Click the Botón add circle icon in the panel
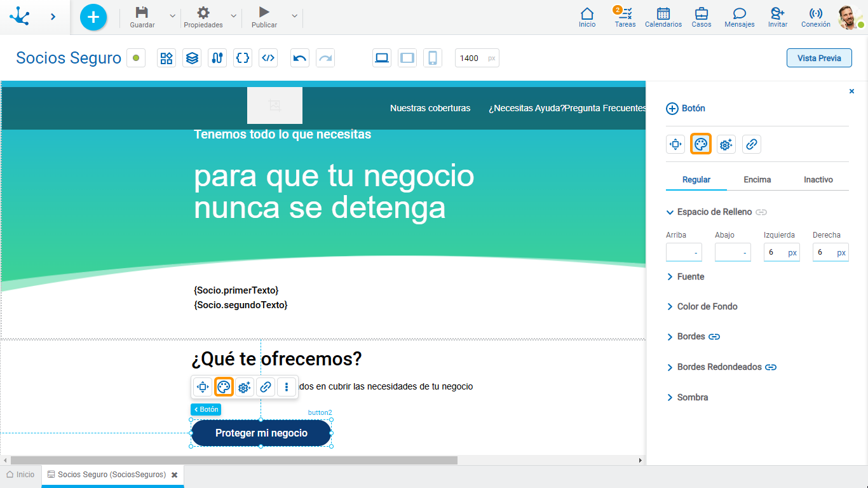Viewport: 868px width, 488px height. point(672,109)
